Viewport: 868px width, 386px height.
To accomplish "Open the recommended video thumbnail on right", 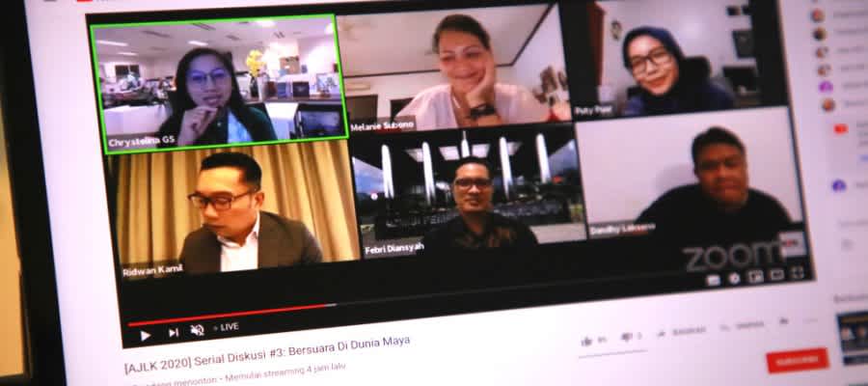I will click(x=852, y=336).
